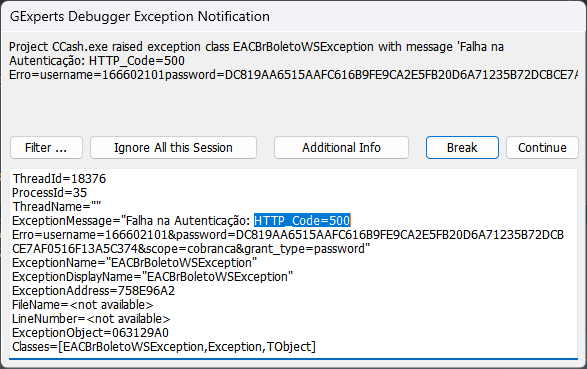Image resolution: width=587 pixels, height=369 pixels.
Task: Click the ExceptionName line
Action: pos(134,263)
